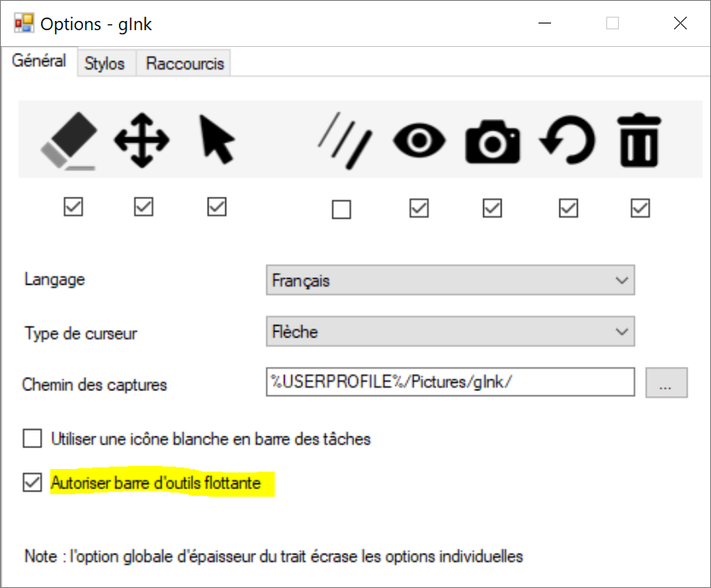Expand the Type de curseur dropdown
This screenshot has height=588, width=711.
(x=450, y=332)
